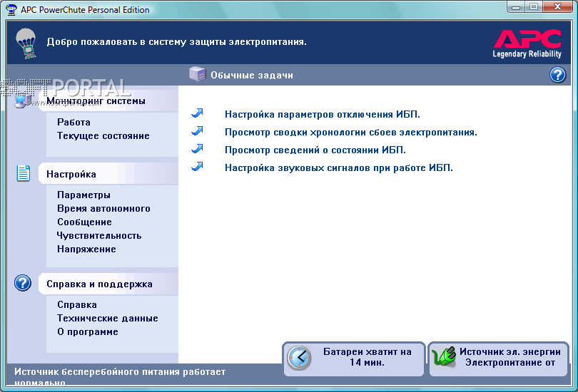Select the Справка и поддержка section header
The height and width of the screenshot is (392, 578).
pos(108,284)
